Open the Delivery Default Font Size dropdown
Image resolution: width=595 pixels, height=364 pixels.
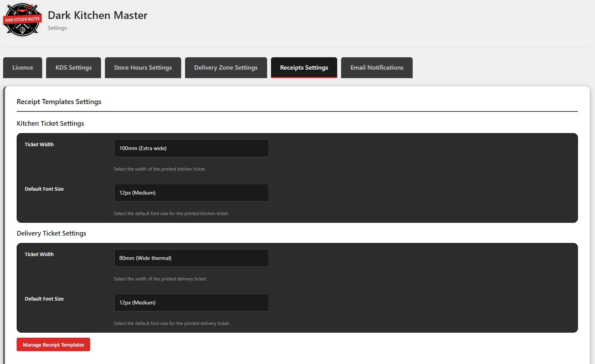(x=191, y=302)
